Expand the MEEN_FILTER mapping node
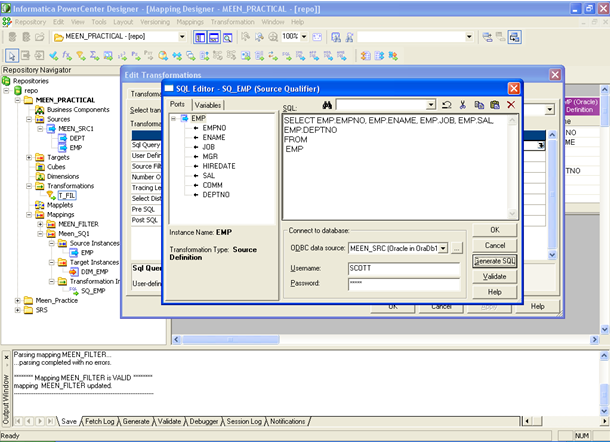This screenshot has height=442, width=610. (40, 224)
